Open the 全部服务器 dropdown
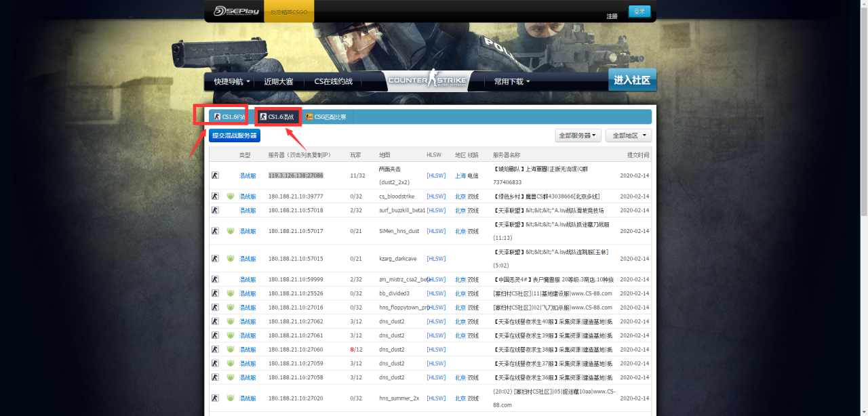The image size is (868, 416). click(x=578, y=136)
